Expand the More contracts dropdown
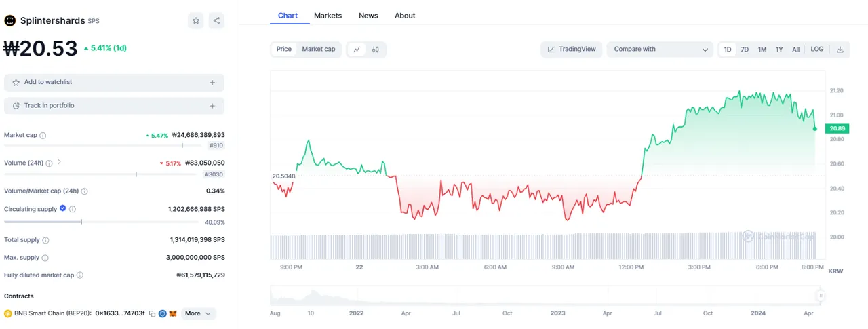 (x=199, y=313)
